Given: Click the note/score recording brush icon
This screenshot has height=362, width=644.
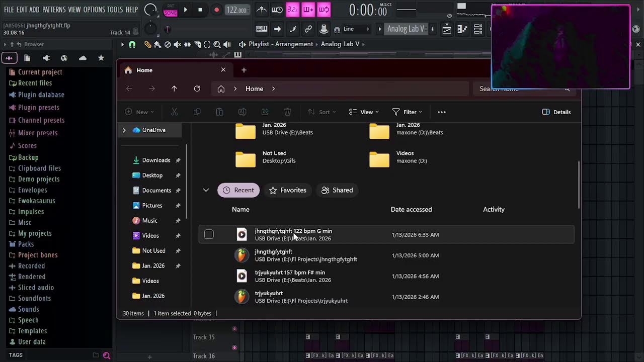Looking at the screenshot, I should click(293, 29).
